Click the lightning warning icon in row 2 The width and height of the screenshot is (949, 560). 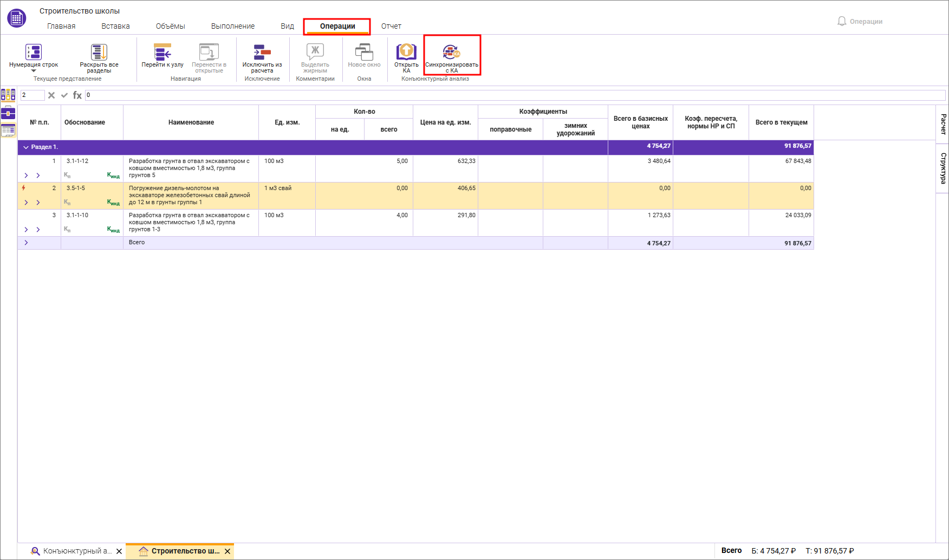tap(23, 188)
